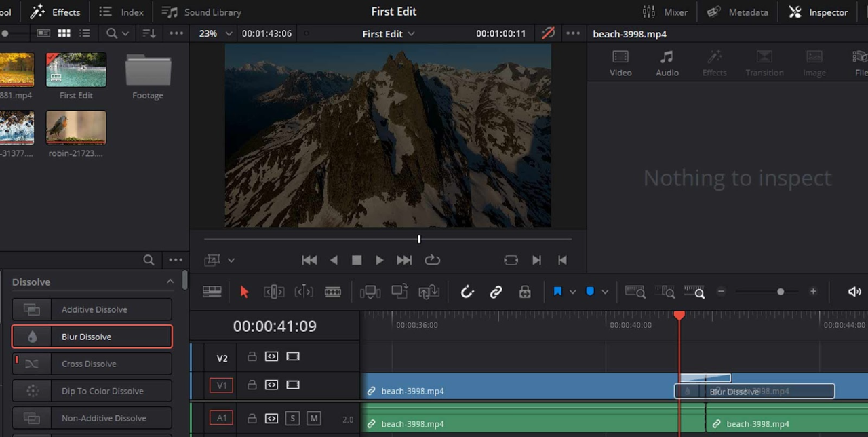The image size is (868, 437).
Task: Collapse the Dissolve transitions category
Action: tap(170, 282)
